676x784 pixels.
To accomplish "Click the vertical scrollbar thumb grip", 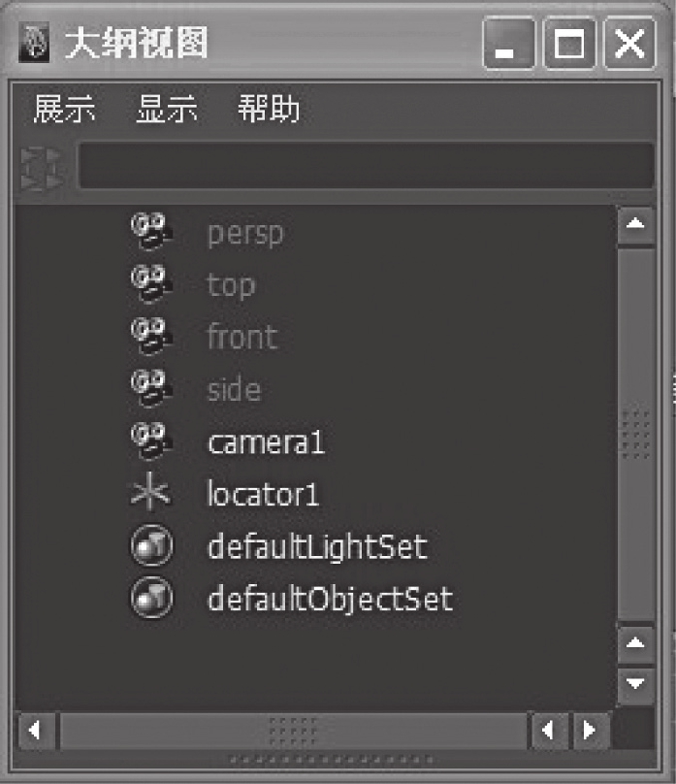I will pyautogui.click(x=635, y=435).
